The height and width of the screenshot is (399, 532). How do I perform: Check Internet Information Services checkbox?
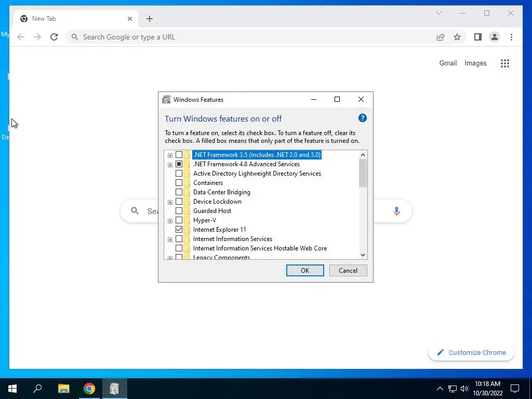click(179, 239)
